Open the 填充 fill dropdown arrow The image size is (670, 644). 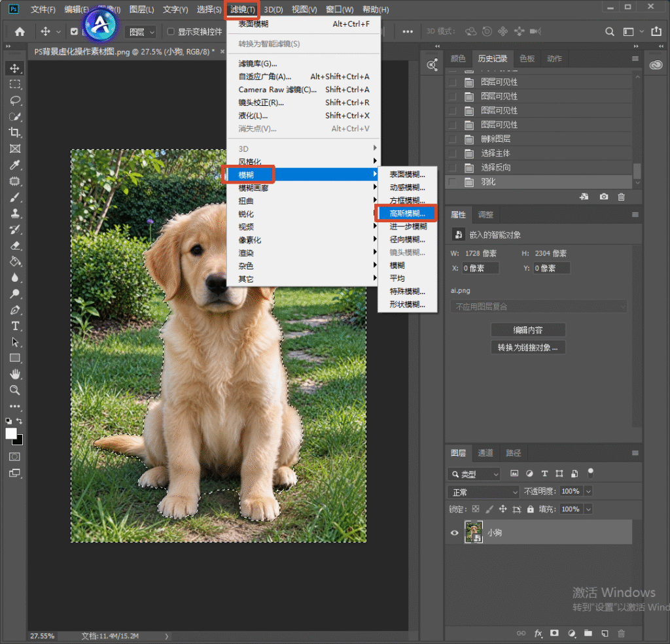coord(588,509)
